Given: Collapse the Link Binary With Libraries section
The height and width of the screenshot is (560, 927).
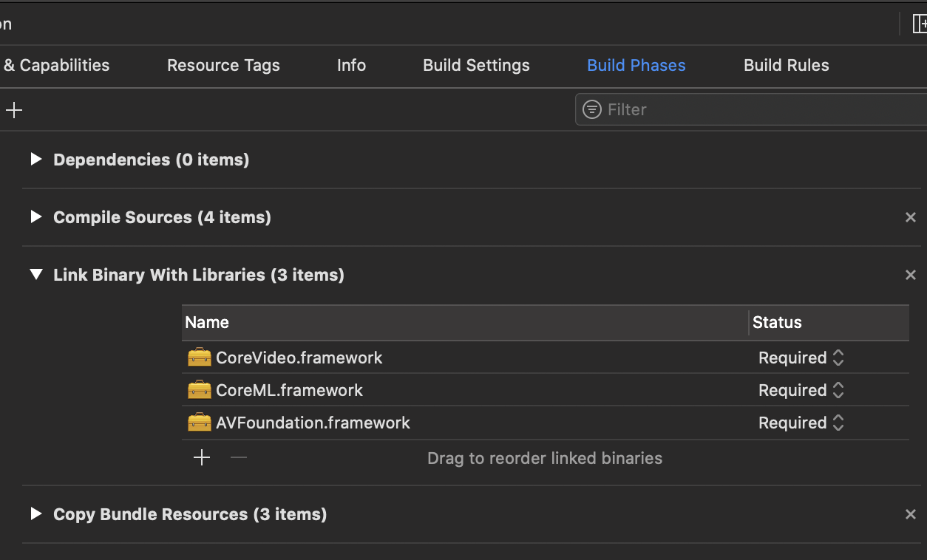Looking at the screenshot, I should 35,274.
